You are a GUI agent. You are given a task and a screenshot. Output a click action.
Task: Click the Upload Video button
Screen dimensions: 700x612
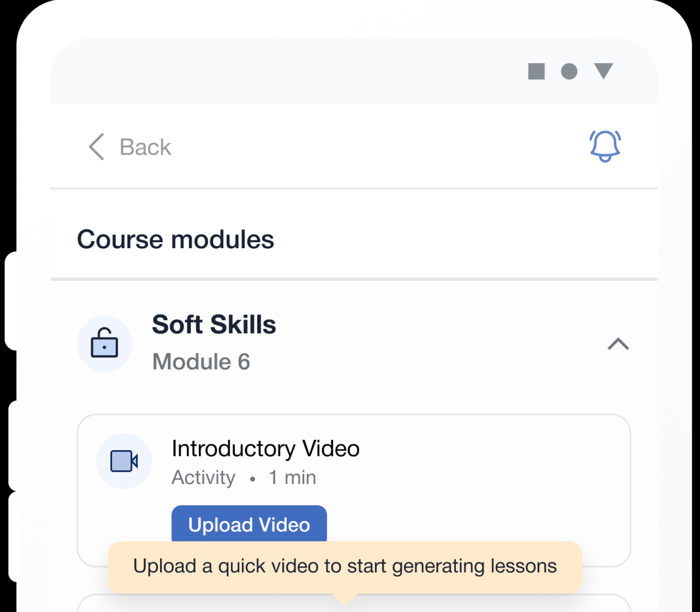click(x=249, y=524)
